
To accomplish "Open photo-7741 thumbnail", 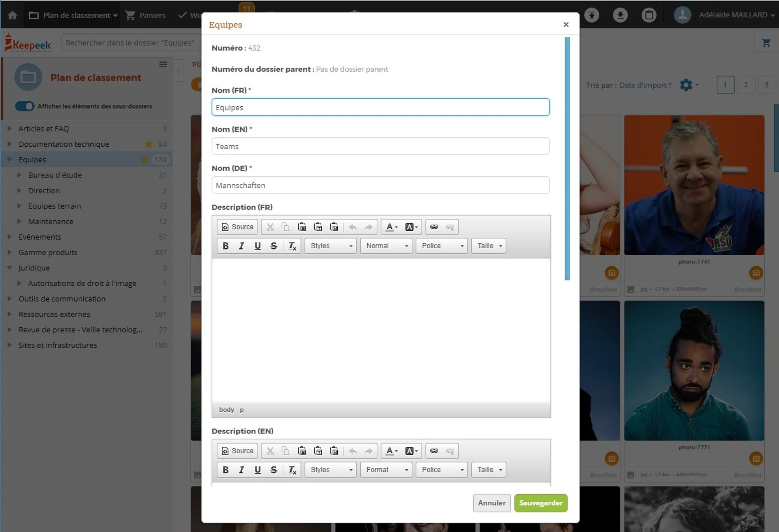I will [x=694, y=185].
